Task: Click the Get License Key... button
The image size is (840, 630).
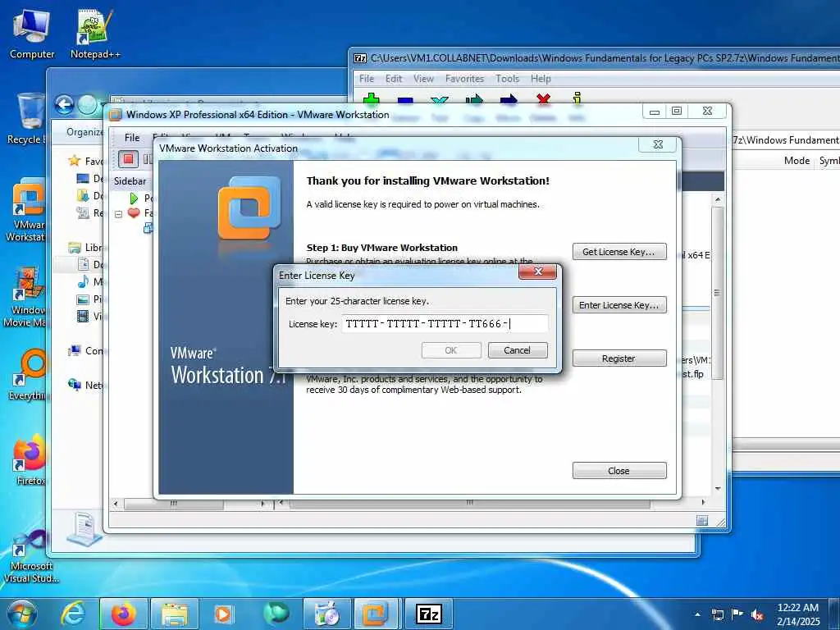Action: 619,252
